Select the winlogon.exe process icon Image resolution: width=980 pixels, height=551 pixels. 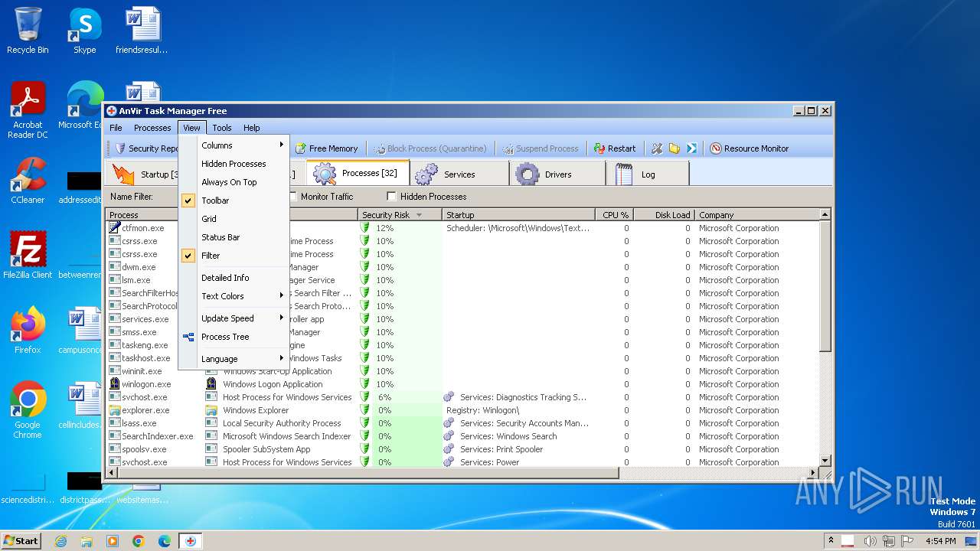(x=115, y=384)
